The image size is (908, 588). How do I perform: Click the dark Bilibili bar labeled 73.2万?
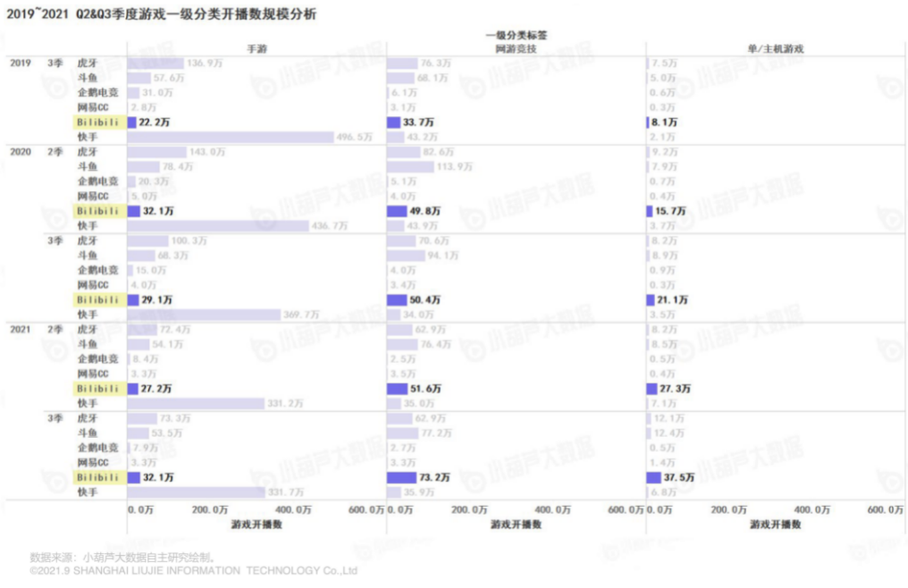(x=401, y=477)
